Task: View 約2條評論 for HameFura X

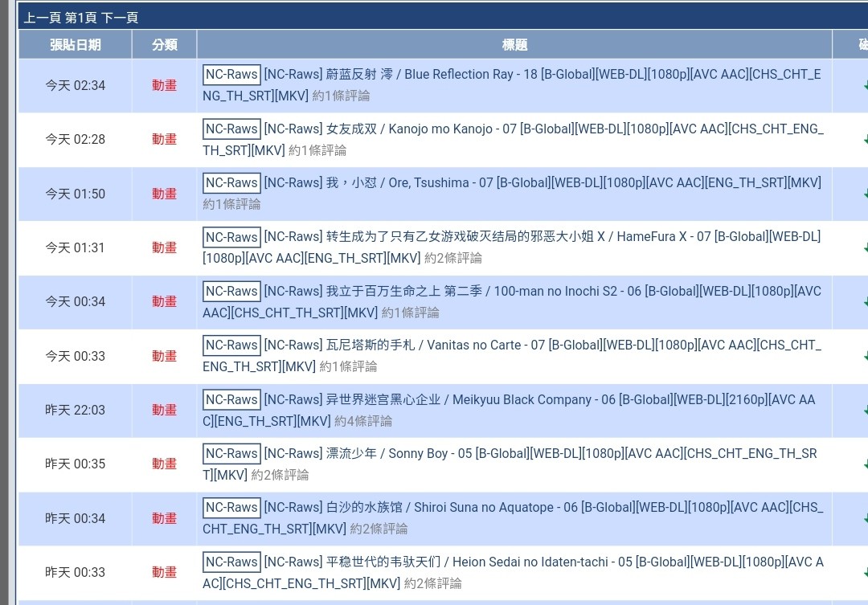Action: pyautogui.click(x=453, y=258)
